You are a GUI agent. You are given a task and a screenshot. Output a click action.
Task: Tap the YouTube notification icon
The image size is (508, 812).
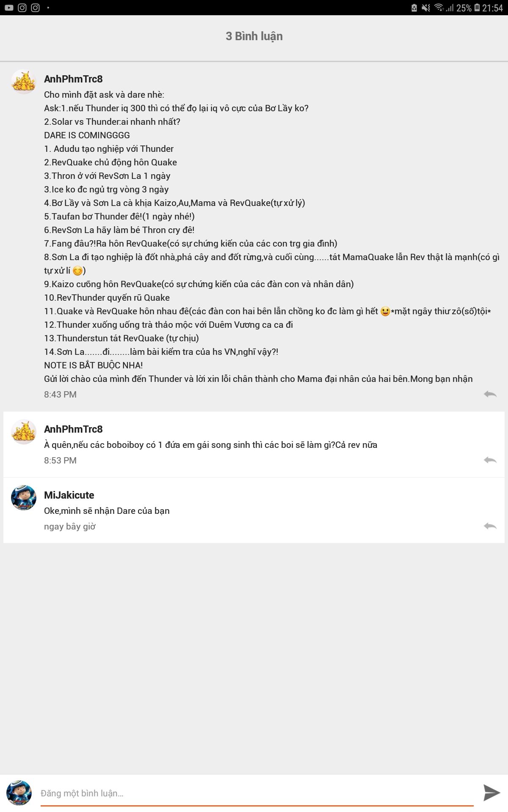pos(9,8)
